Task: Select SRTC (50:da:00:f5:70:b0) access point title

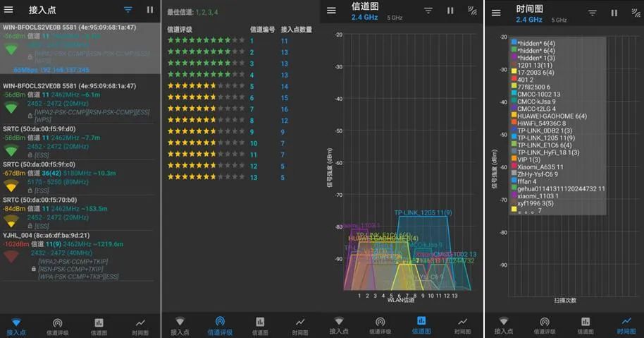Action: 40,200
